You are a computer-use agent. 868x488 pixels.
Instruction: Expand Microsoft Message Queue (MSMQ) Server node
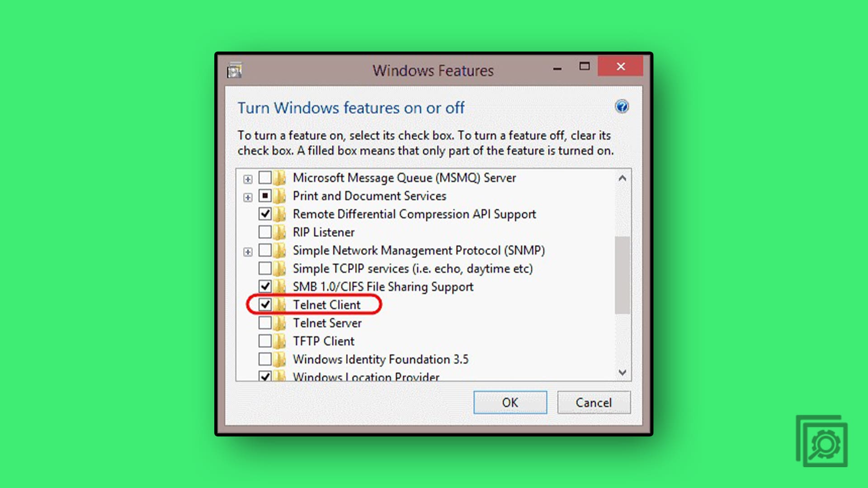[248, 179]
